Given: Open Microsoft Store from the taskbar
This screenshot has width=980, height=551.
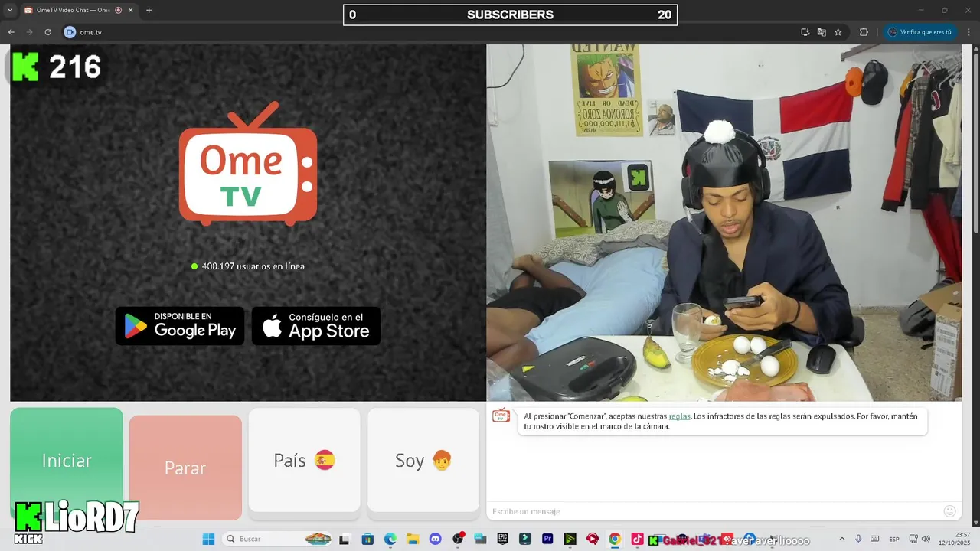Looking at the screenshot, I should click(367, 539).
